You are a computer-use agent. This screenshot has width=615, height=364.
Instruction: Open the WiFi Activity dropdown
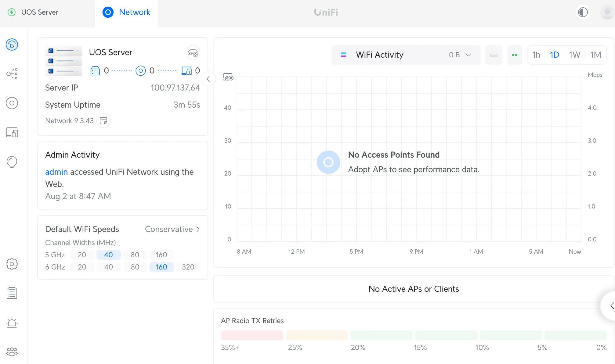[x=406, y=55]
